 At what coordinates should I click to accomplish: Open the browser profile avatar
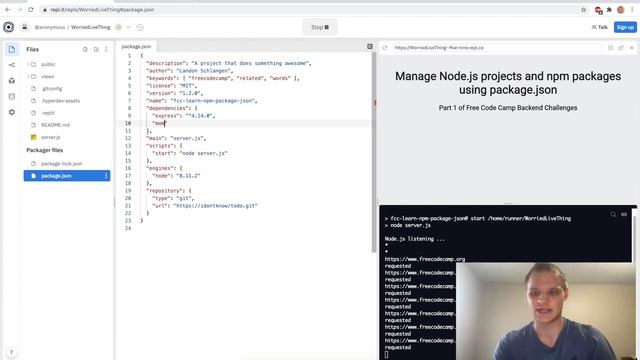tap(620, 10)
